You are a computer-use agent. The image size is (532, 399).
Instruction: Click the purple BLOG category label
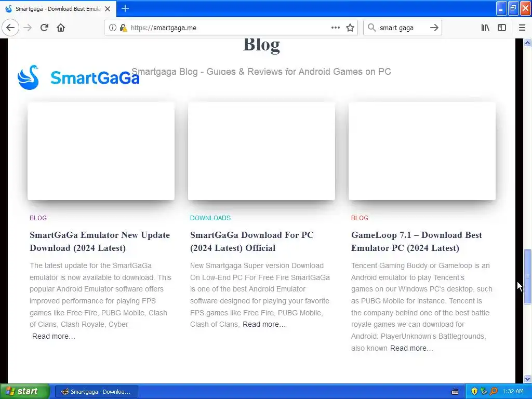click(x=38, y=218)
